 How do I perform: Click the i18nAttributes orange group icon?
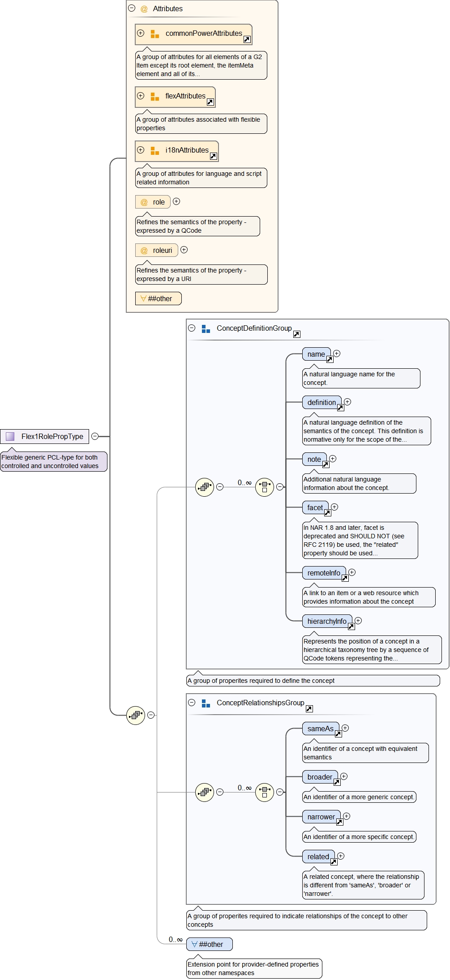pyautogui.click(x=155, y=151)
